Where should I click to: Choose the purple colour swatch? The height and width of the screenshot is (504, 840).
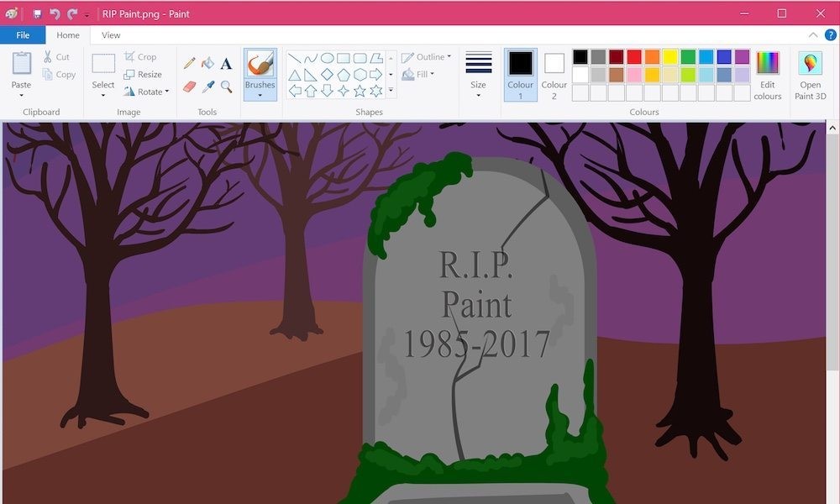pyautogui.click(x=742, y=57)
